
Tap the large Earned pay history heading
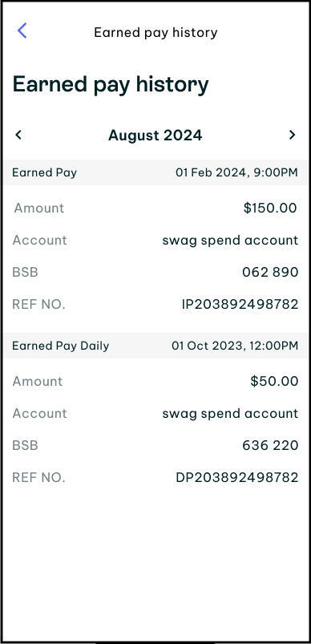point(111,85)
